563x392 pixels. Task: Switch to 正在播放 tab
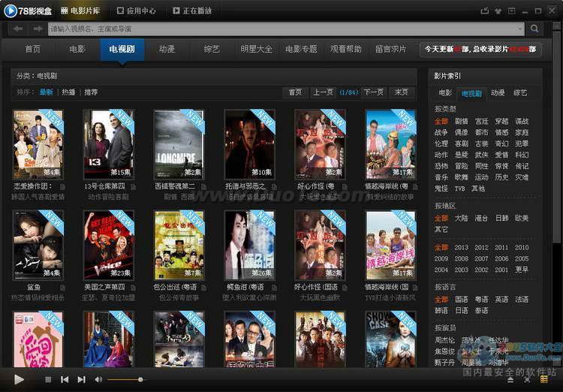coord(192,11)
